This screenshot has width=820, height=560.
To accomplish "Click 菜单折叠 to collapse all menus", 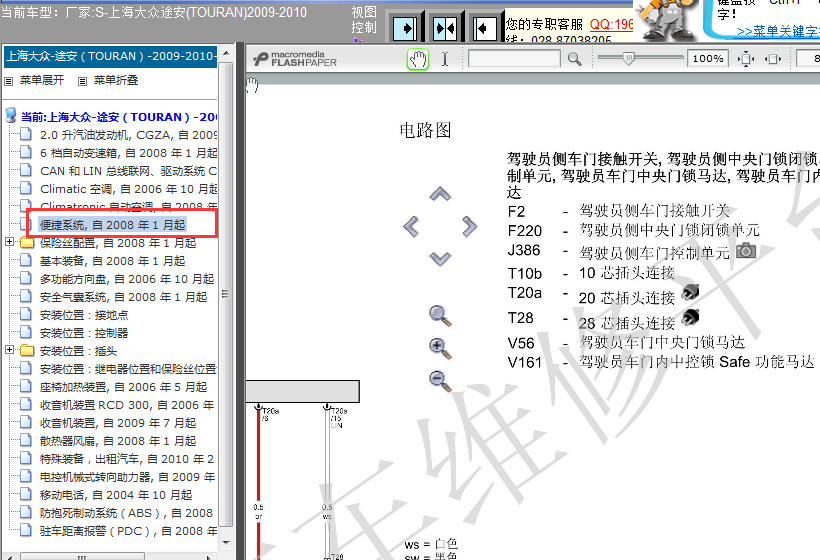I will click(116, 80).
